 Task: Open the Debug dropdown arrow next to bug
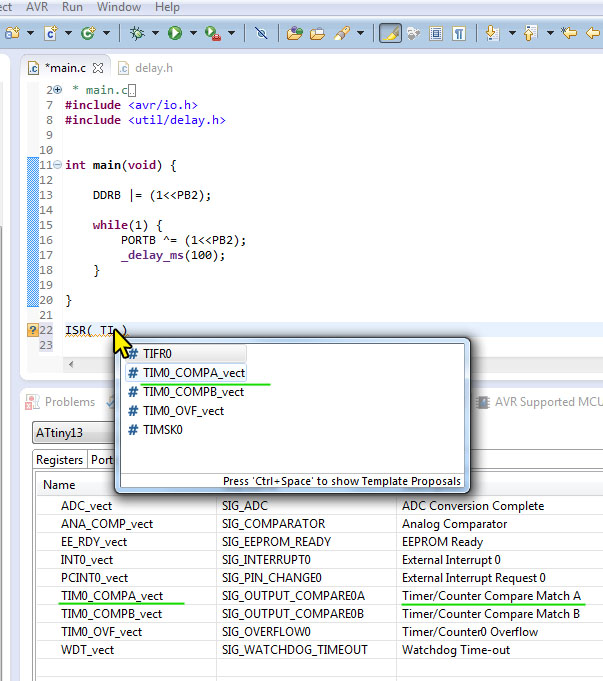pyautogui.click(x=155, y=33)
